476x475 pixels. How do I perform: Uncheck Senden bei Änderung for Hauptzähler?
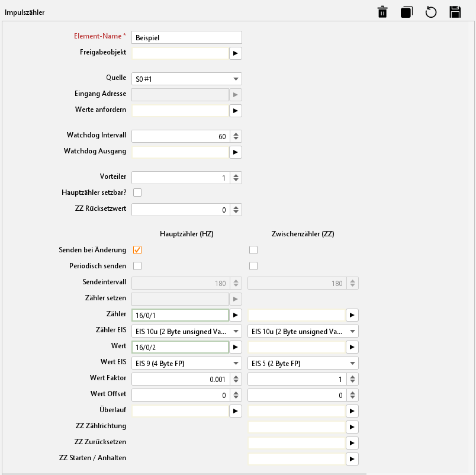[137, 250]
